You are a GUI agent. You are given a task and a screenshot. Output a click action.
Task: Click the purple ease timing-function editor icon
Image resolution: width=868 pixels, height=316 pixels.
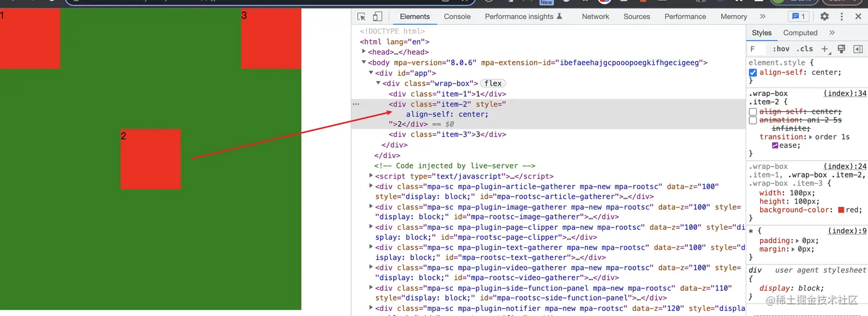click(775, 145)
